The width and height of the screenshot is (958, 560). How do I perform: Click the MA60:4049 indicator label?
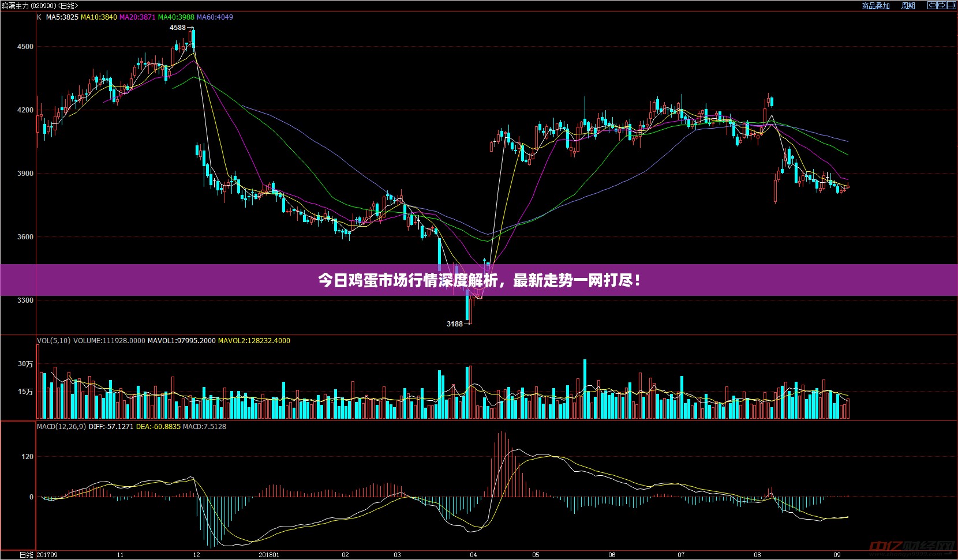(x=215, y=17)
